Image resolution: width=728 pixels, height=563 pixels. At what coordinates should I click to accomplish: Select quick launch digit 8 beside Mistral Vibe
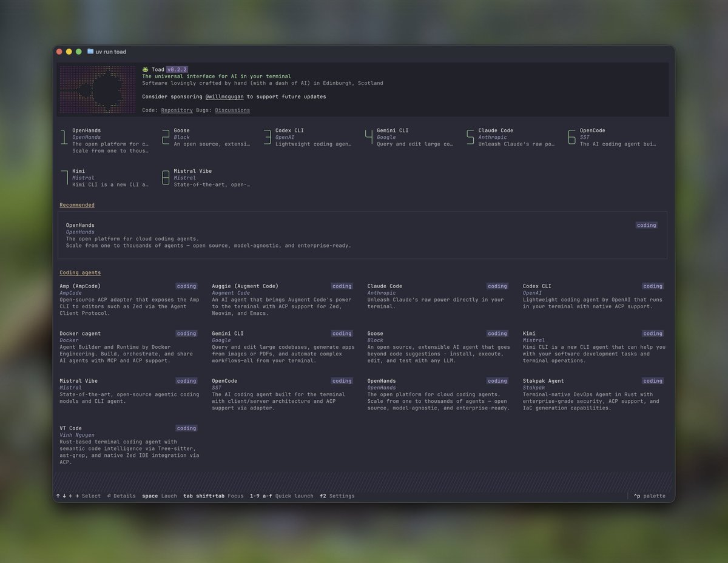(166, 178)
